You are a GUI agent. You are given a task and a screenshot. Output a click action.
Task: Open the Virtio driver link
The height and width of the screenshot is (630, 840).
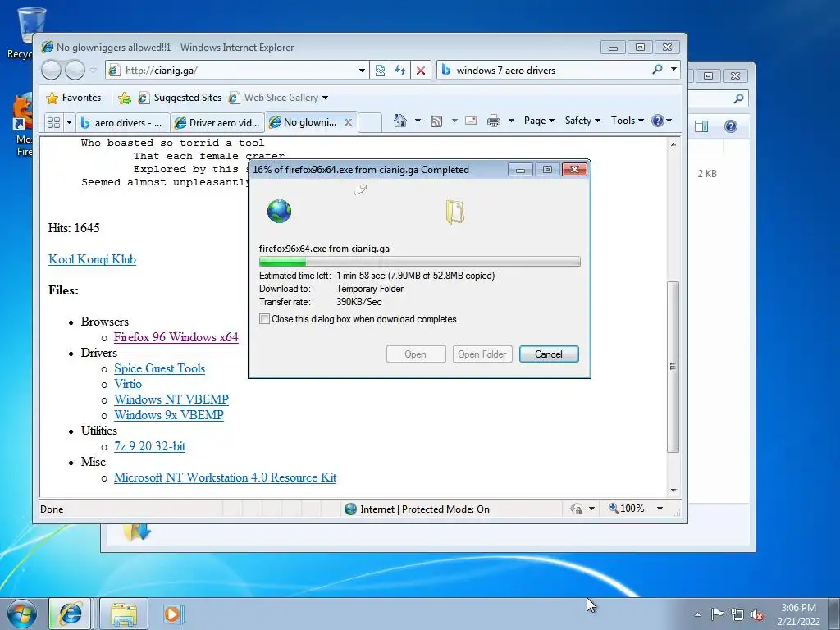tap(127, 384)
